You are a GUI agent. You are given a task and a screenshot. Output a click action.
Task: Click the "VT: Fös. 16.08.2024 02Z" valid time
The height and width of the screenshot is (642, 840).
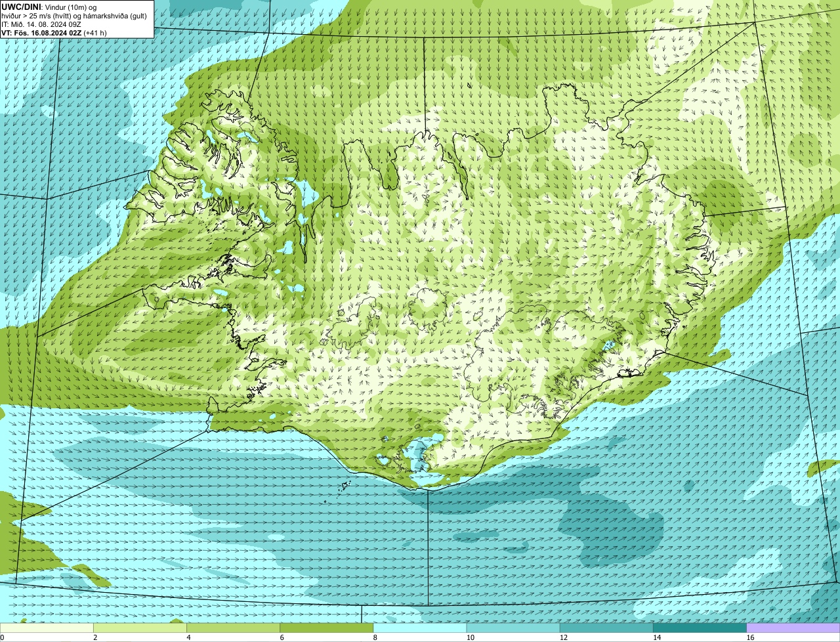(x=41, y=33)
